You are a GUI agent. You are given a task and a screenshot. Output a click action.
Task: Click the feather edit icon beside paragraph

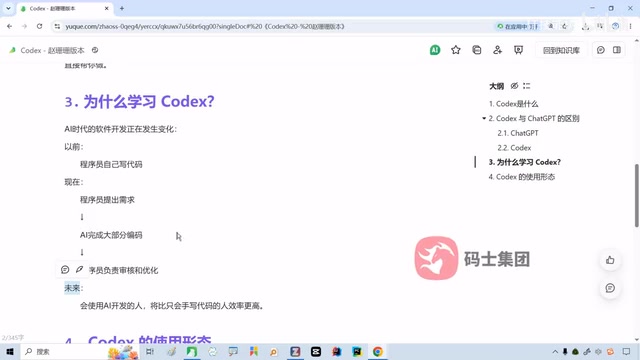(79, 269)
